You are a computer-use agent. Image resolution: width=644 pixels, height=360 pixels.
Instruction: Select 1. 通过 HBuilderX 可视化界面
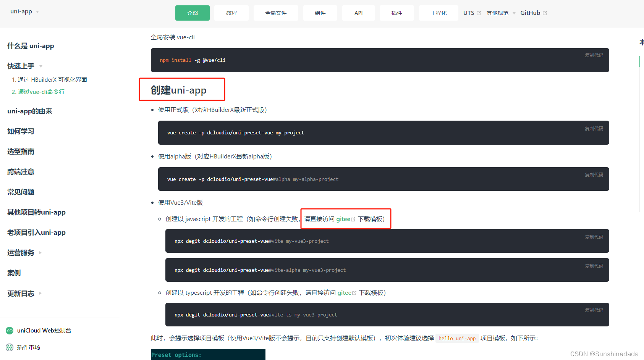49,79
